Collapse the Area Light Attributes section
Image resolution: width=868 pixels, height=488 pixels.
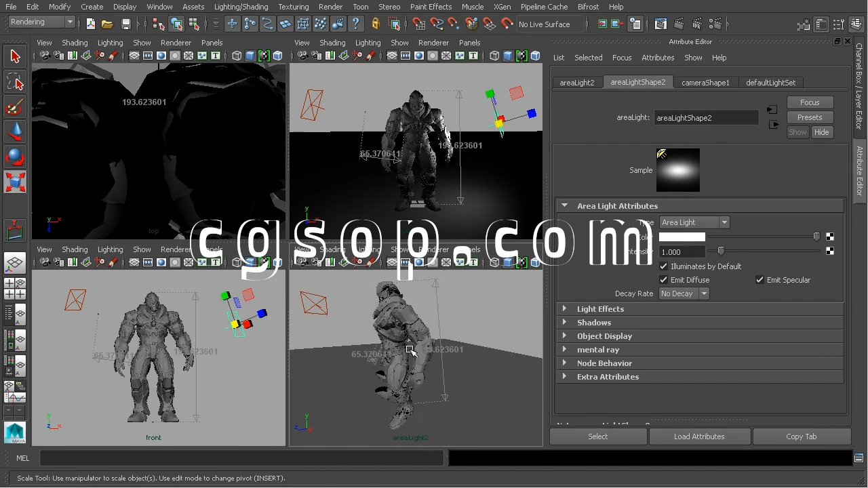click(x=564, y=205)
